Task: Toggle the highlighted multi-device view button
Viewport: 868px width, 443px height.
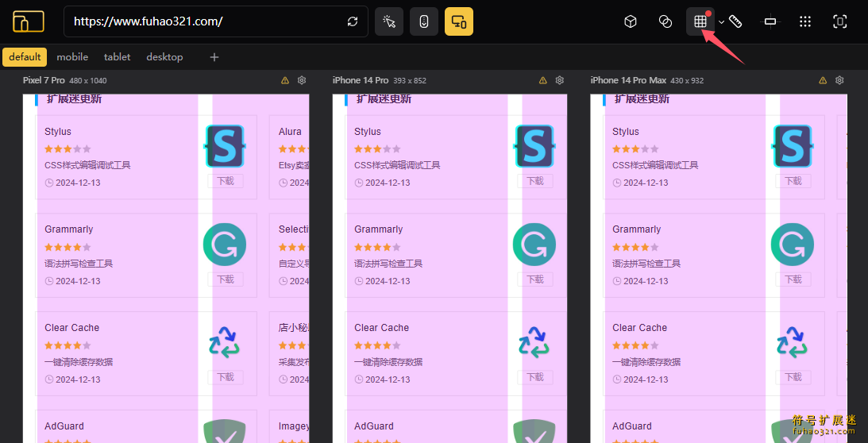Action: (459, 21)
